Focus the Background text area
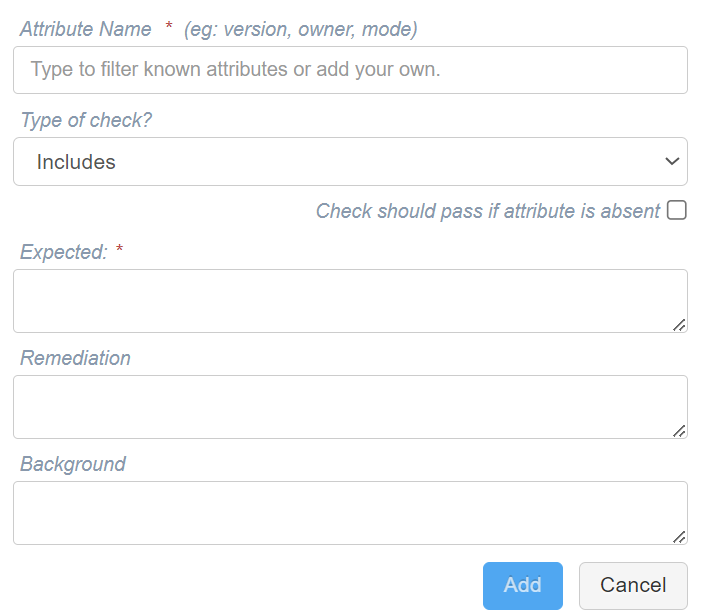 (350, 513)
